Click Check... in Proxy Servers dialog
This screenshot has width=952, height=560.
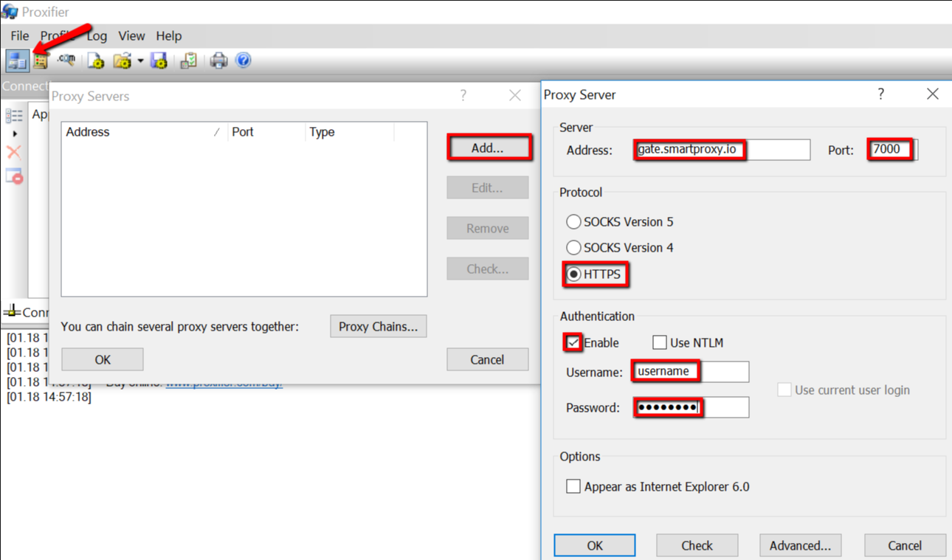488,269
